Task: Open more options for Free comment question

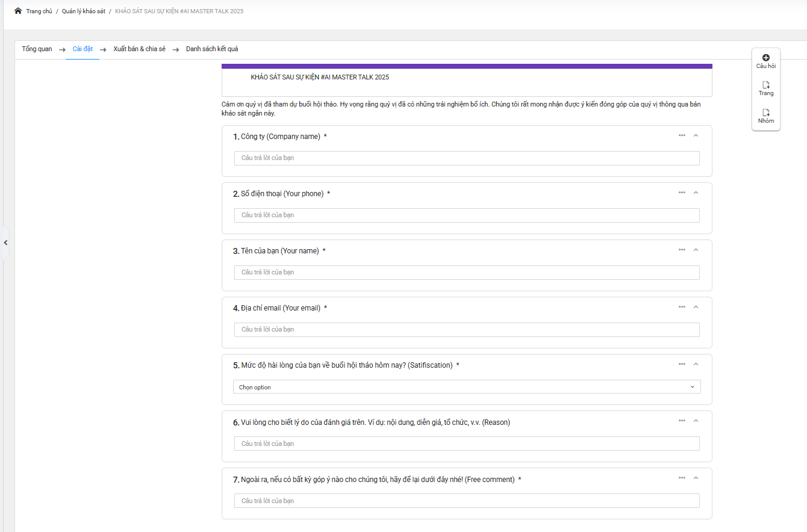Action: (x=682, y=478)
